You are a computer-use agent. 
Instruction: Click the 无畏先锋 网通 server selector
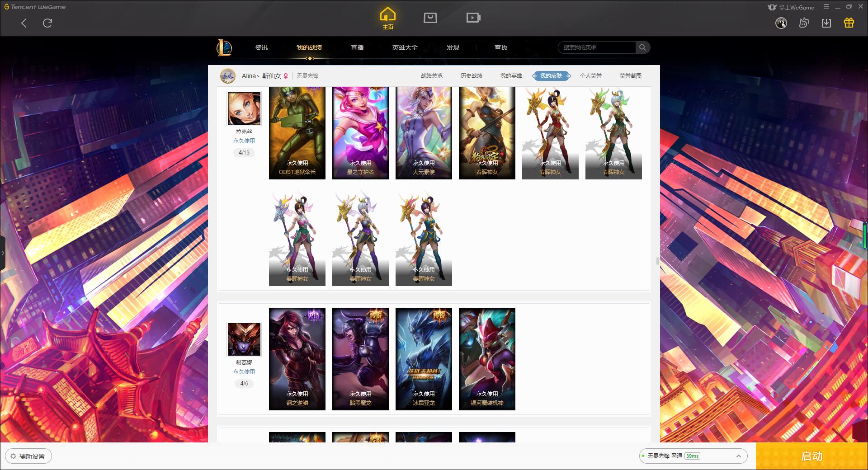click(693, 456)
